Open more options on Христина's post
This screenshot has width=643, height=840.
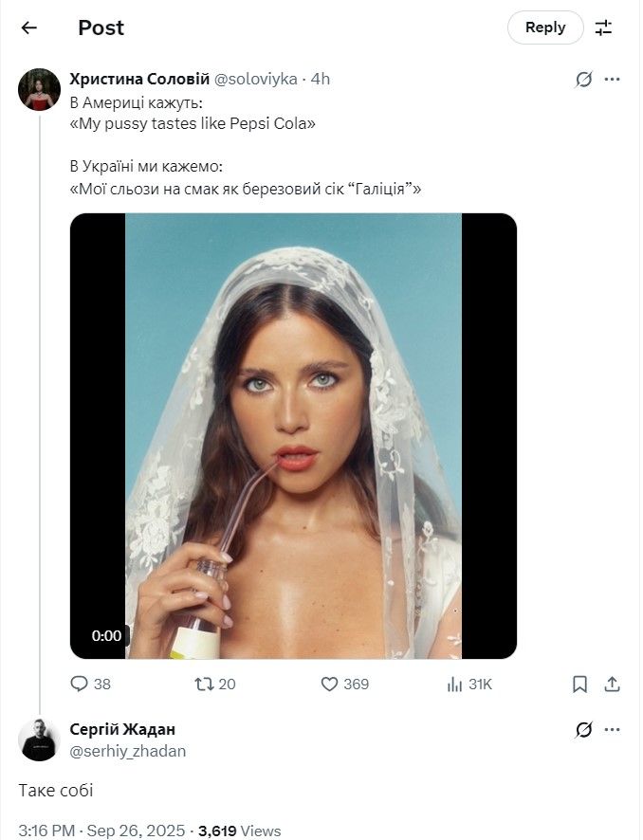[613, 80]
